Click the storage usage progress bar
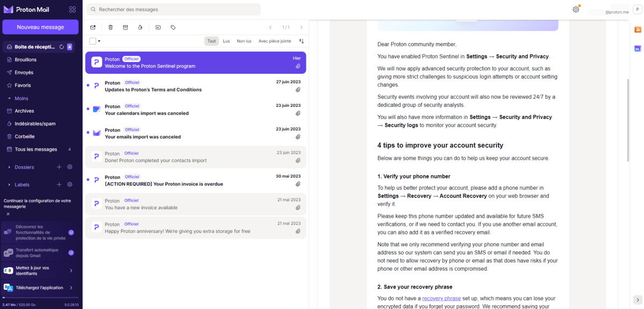Viewport: 644px width, 309px height. click(x=40, y=298)
